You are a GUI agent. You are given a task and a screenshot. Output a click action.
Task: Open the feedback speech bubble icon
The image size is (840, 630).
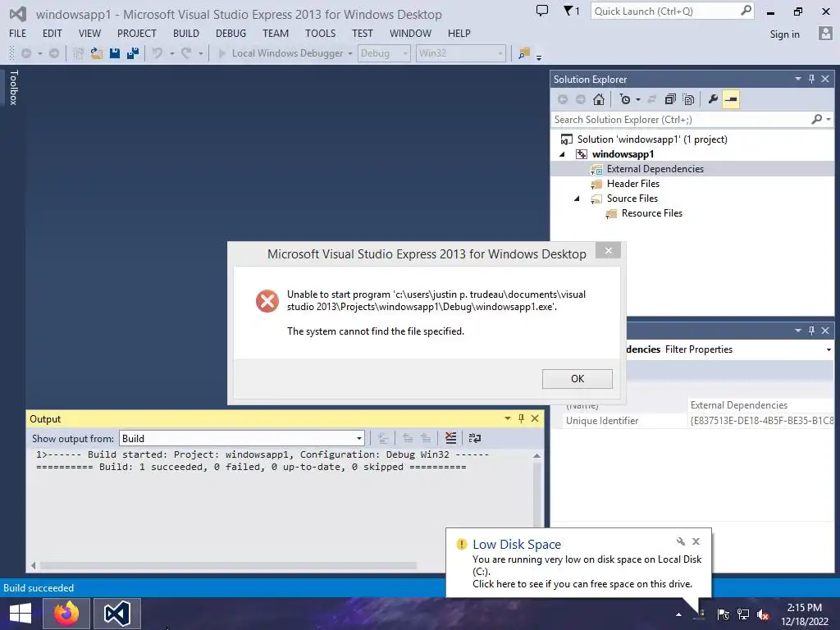[x=542, y=11]
